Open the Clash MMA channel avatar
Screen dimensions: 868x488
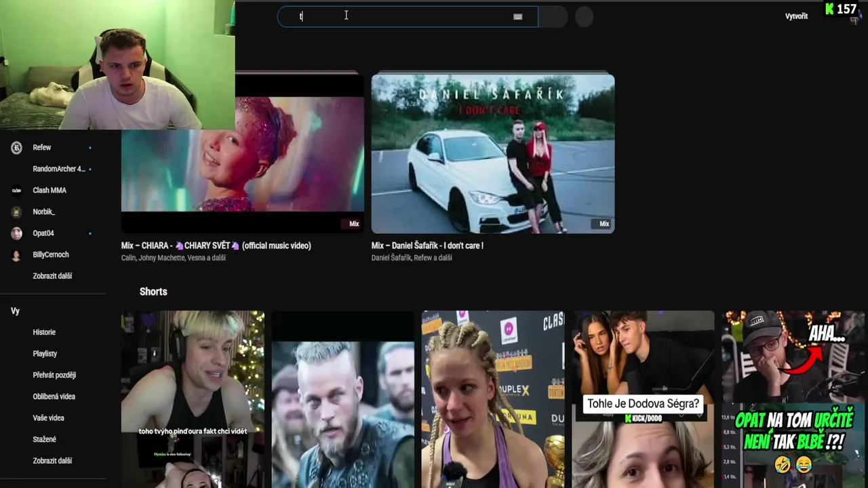point(17,190)
